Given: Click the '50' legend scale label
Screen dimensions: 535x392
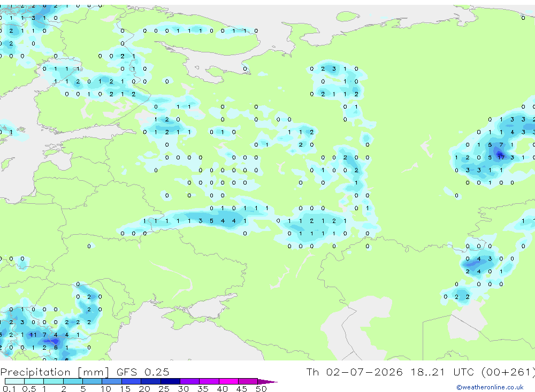Looking at the screenshot, I should (x=261, y=389).
